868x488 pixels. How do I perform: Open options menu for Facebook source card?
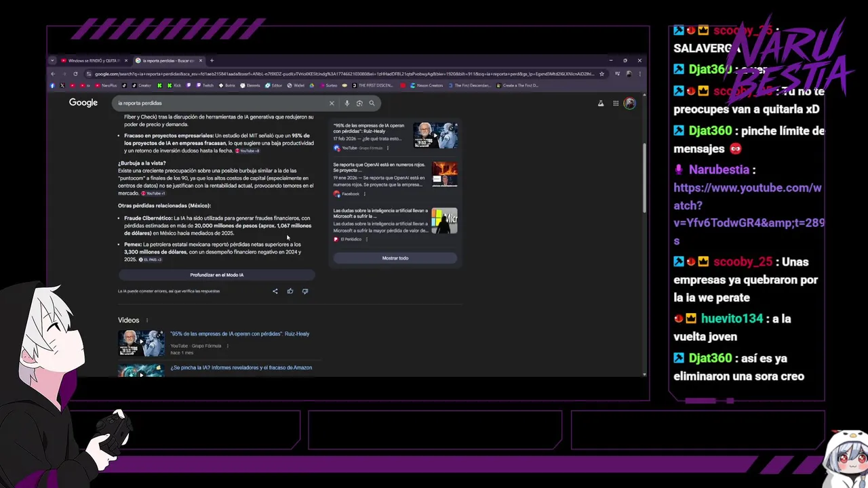pos(364,194)
